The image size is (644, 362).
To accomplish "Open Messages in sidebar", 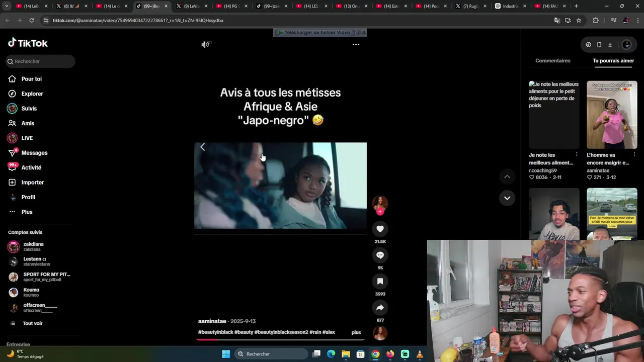I will [34, 153].
